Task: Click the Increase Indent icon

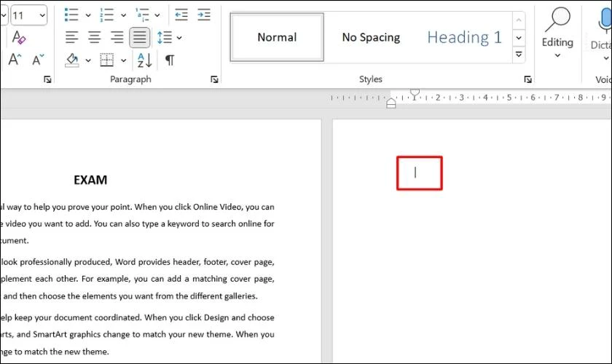Action: click(204, 15)
